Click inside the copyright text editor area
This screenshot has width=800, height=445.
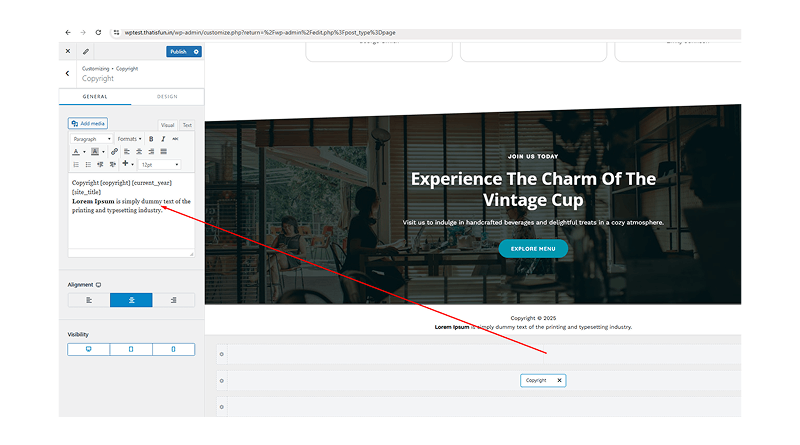131,212
